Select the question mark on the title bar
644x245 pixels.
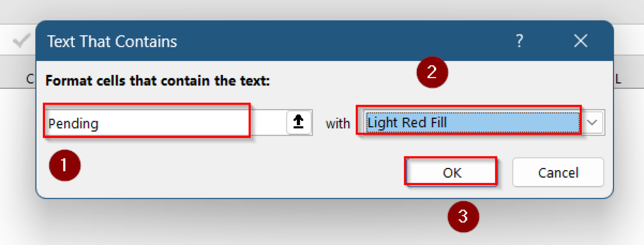click(x=520, y=41)
